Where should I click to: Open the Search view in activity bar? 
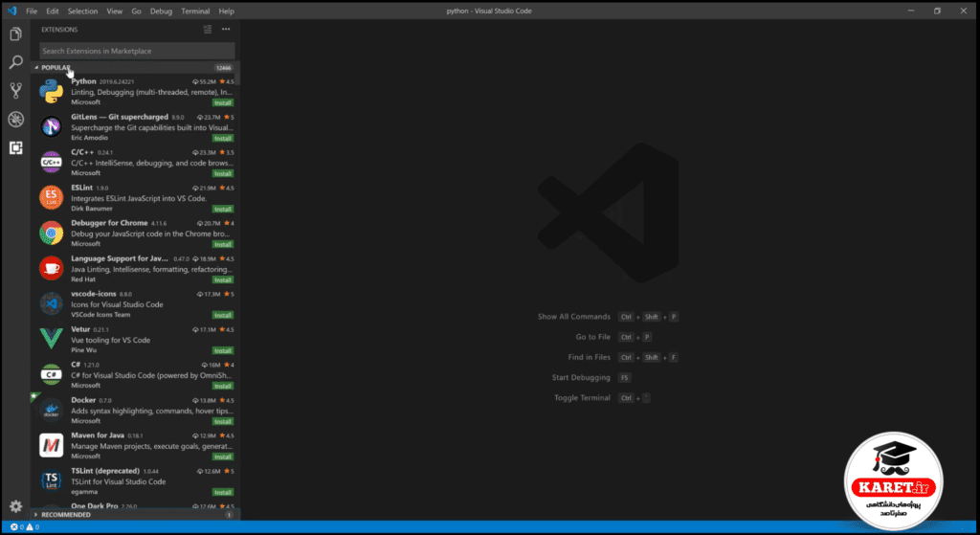pyautogui.click(x=15, y=62)
